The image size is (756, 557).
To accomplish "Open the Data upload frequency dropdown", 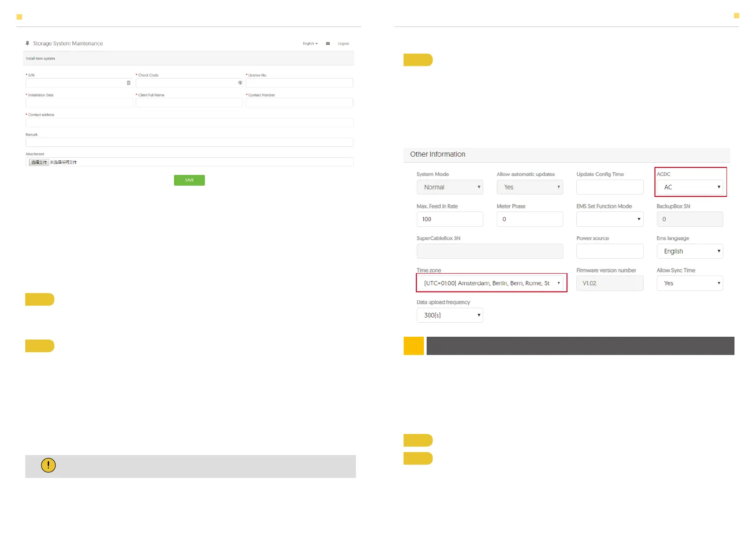I will click(x=450, y=315).
